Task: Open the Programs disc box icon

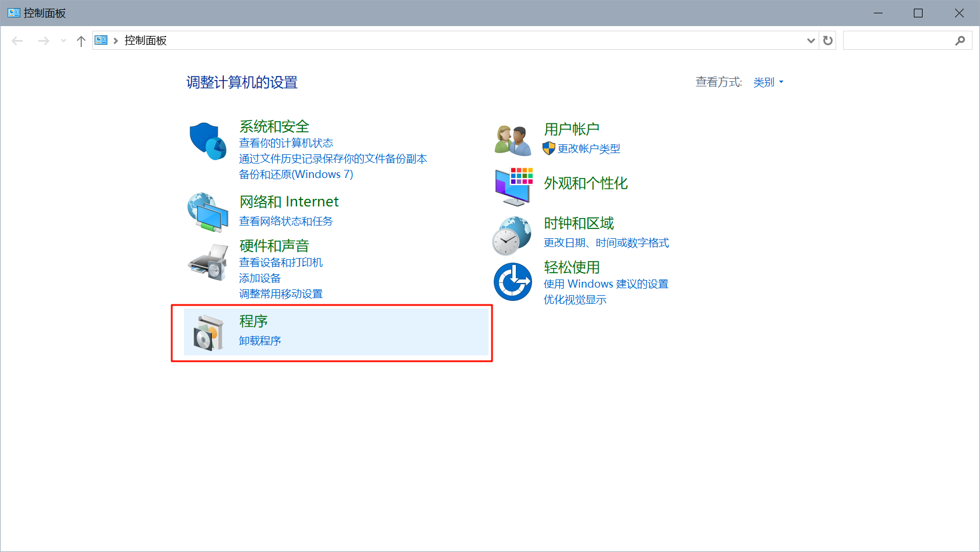Action: coord(208,333)
